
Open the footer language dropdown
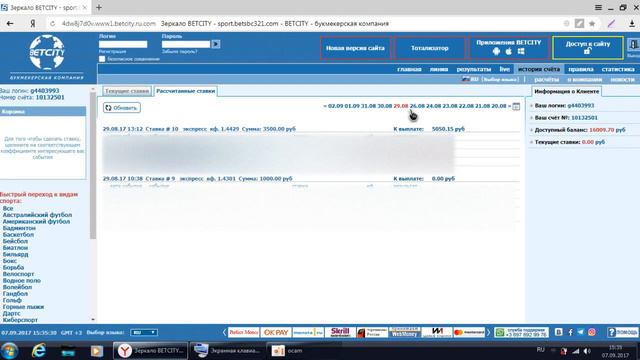[144, 333]
